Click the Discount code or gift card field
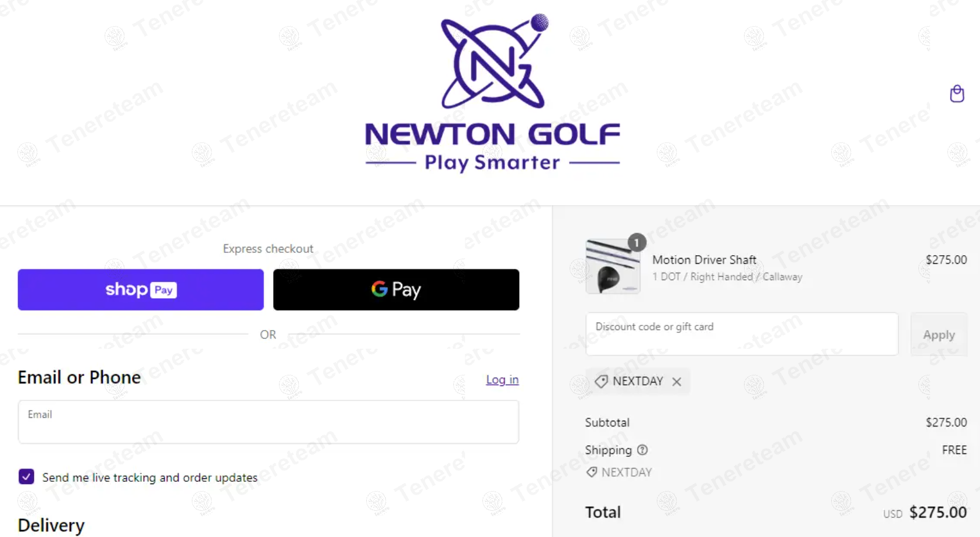This screenshot has height=537, width=980. [x=741, y=334]
